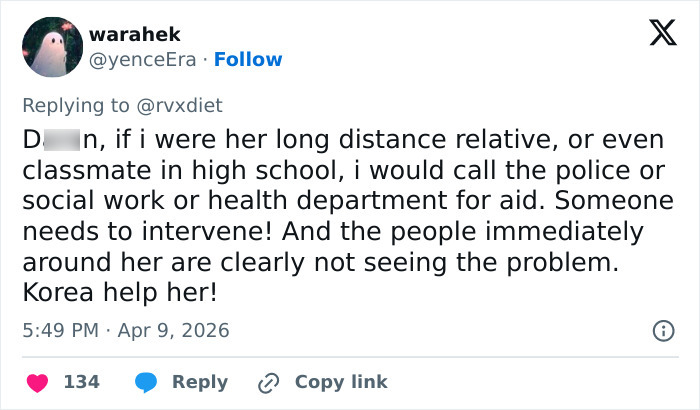700x410 pixels.
Task: Click the X logo in the corner
Action: click(x=662, y=34)
